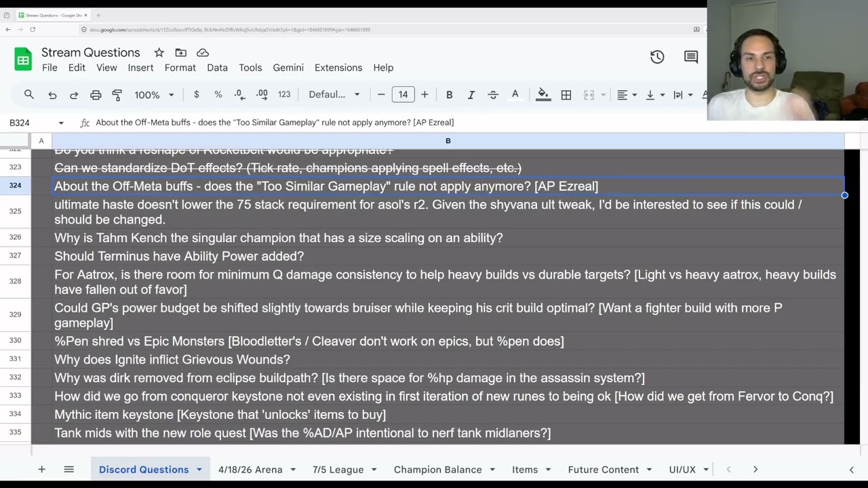The image size is (868, 488).
Task: Increase decimal places
Action: point(262,95)
